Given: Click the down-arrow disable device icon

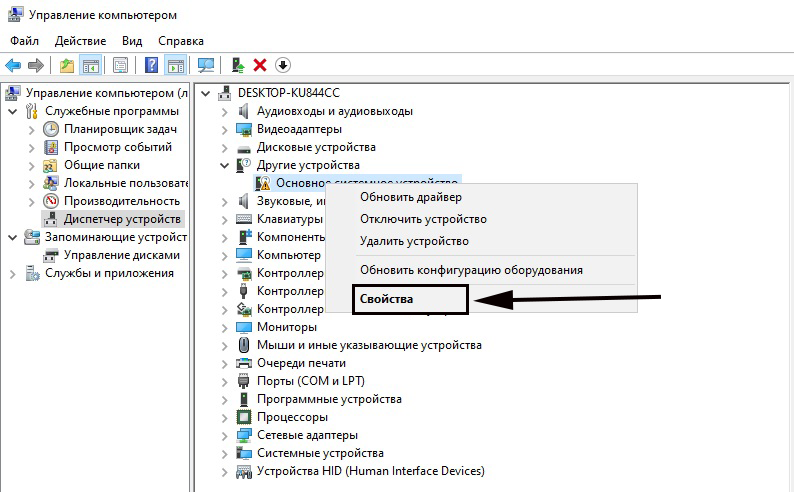Looking at the screenshot, I should (283, 65).
